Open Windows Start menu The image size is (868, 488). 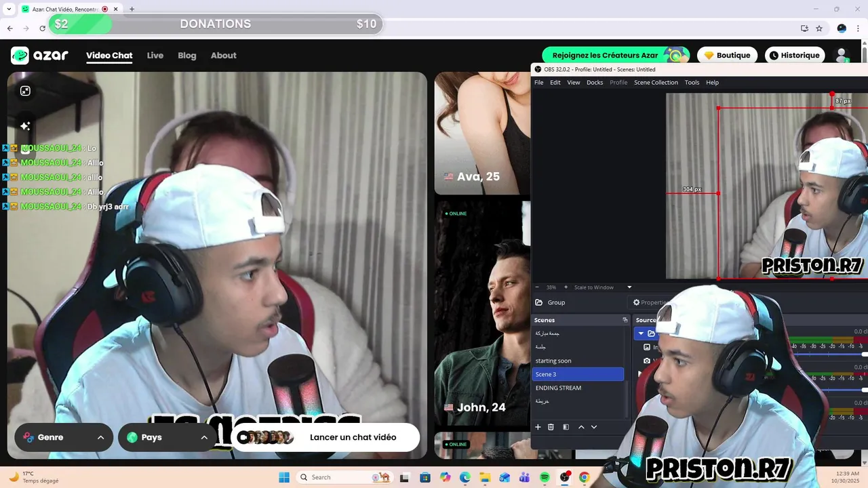coord(284,477)
